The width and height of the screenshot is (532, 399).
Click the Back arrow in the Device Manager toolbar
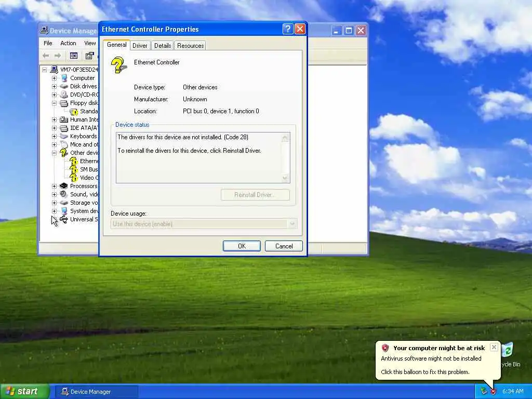tap(46, 55)
